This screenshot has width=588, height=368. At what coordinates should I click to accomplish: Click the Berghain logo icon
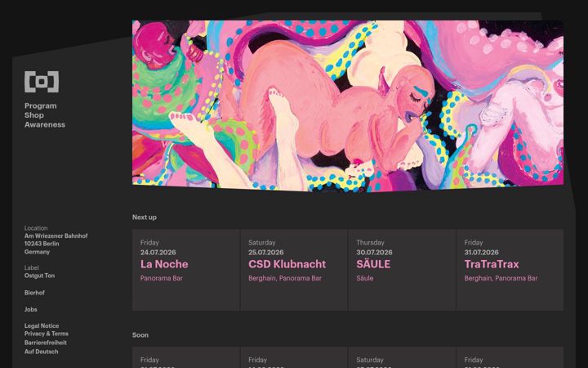[x=42, y=82]
